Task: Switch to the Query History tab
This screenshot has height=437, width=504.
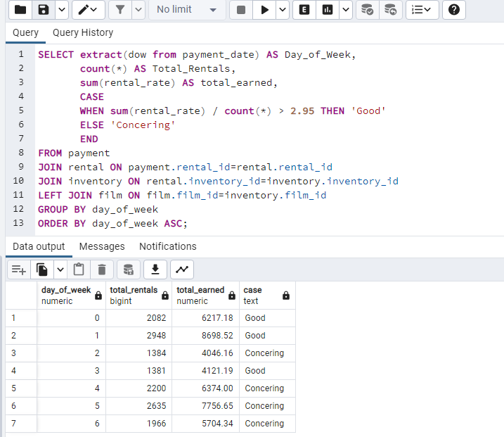Action: (x=83, y=32)
